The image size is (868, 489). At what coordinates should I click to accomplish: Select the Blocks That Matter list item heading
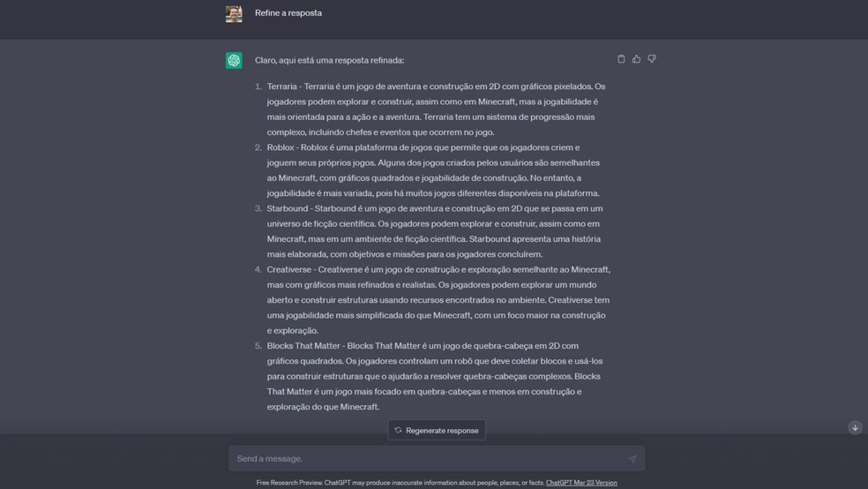303,346
